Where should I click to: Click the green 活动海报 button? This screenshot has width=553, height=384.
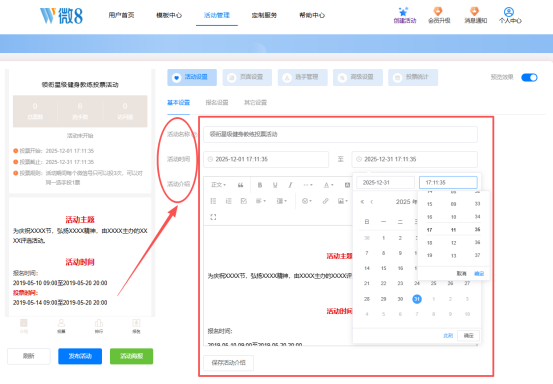point(132,356)
